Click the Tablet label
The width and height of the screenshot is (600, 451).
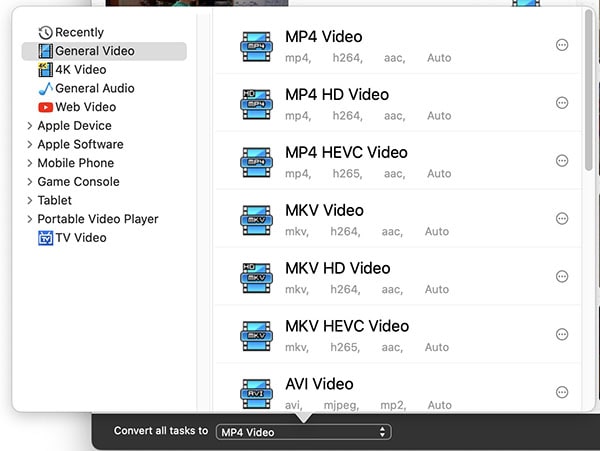coord(55,200)
